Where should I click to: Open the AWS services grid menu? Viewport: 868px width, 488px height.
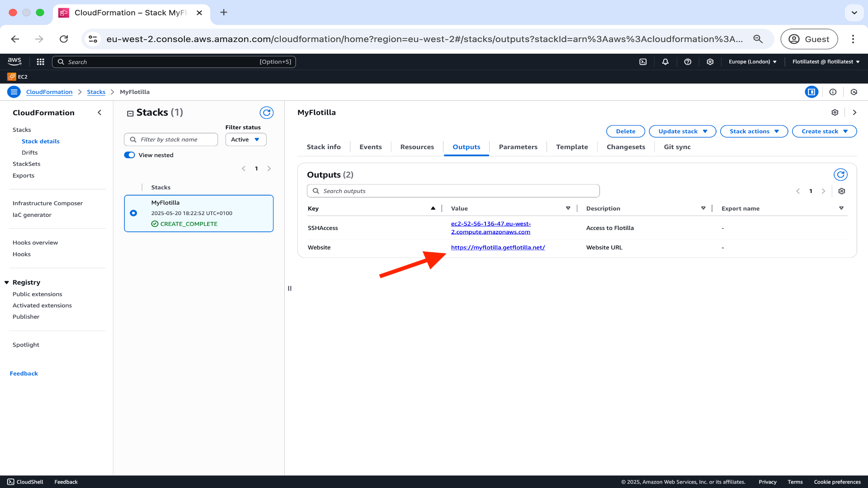(40, 62)
